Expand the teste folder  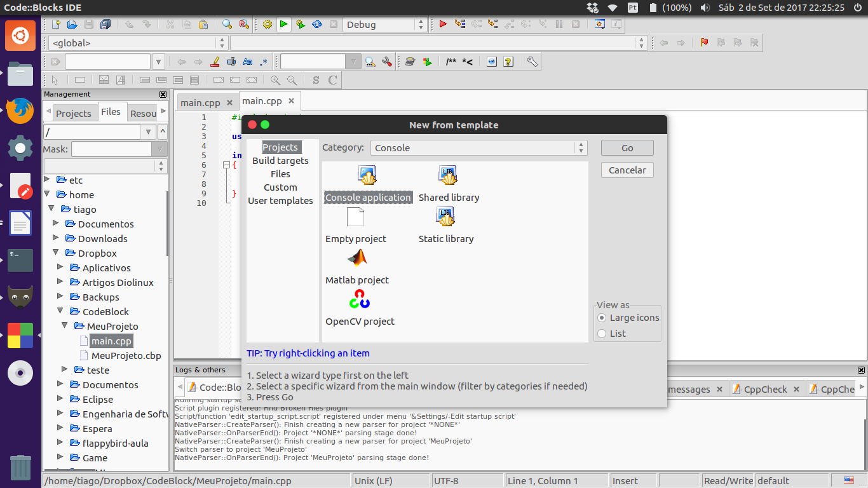tap(65, 370)
